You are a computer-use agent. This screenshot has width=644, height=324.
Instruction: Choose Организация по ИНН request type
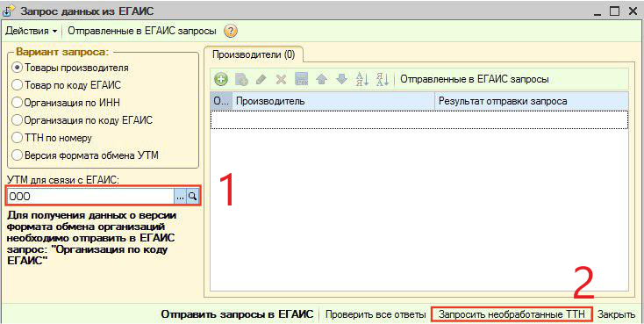click(x=66, y=103)
